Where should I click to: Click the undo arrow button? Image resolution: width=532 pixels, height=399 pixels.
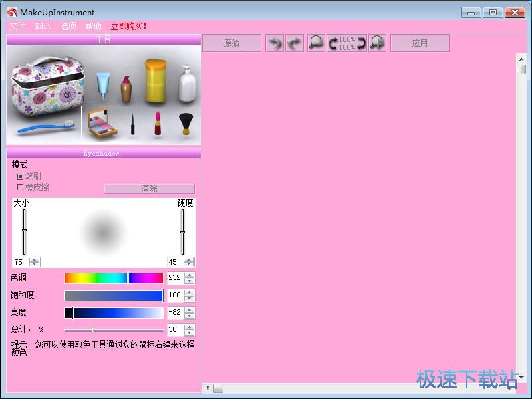pyautogui.click(x=274, y=43)
